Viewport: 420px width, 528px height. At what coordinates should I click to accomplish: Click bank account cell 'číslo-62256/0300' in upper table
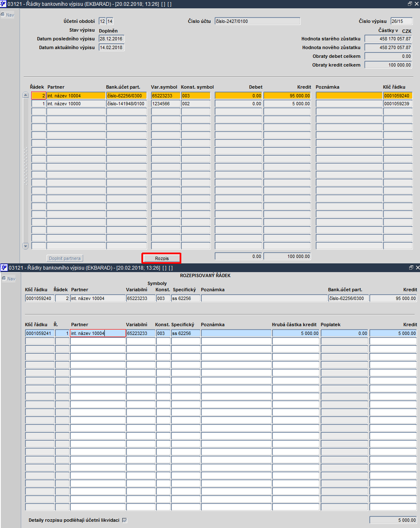pyautogui.click(x=127, y=96)
